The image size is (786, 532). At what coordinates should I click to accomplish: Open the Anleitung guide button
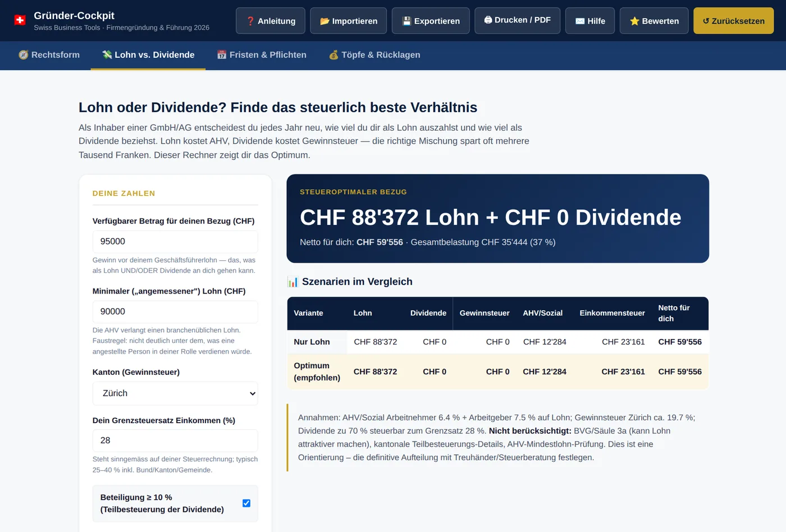coord(271,21)
